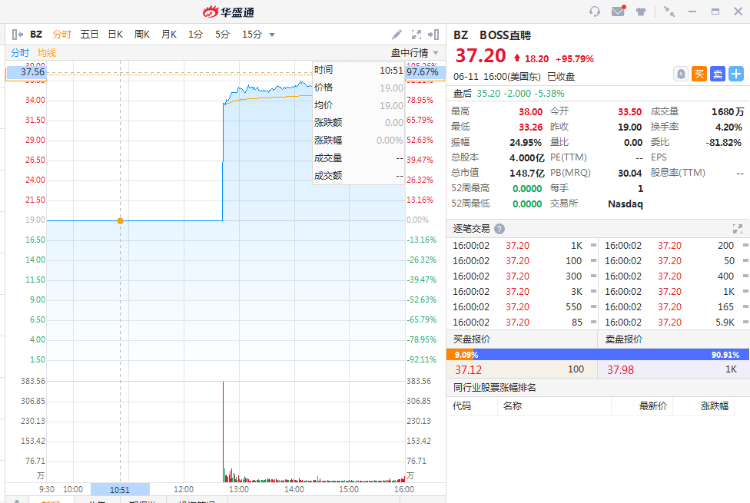Open more timeframes dropdown arrow
Viewport: 750px width, 503px height.
[272, 35]
